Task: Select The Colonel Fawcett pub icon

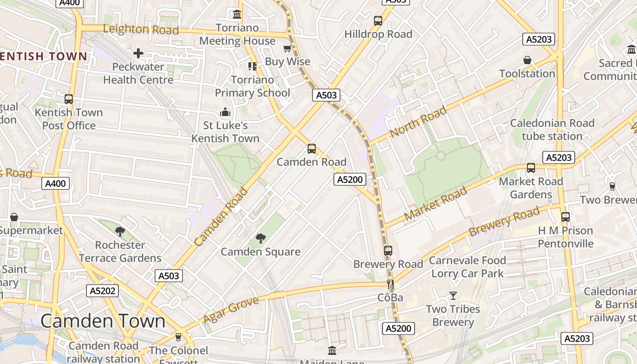Action: coord(178,337)
